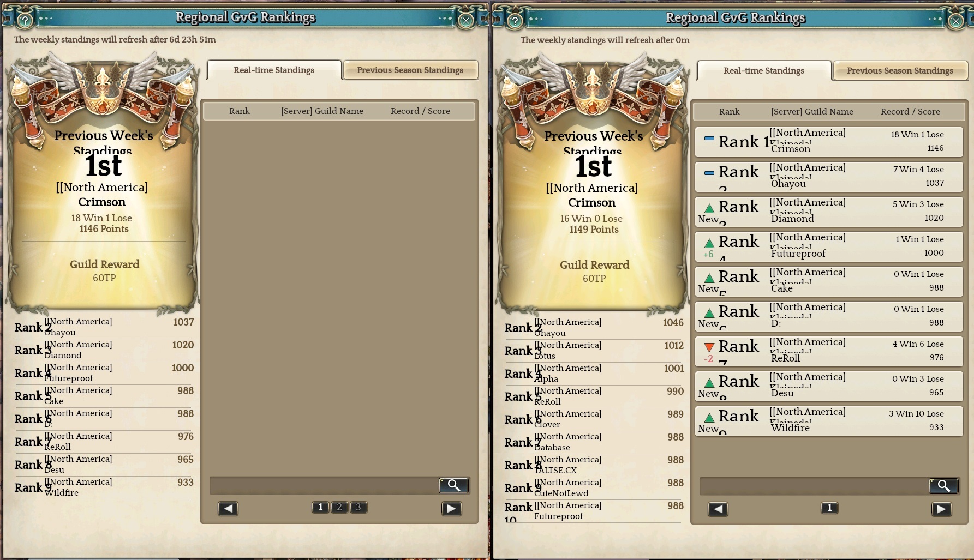The image size is (974, 560).
Task: Go to next page in left panel
Action: [451, 509]
